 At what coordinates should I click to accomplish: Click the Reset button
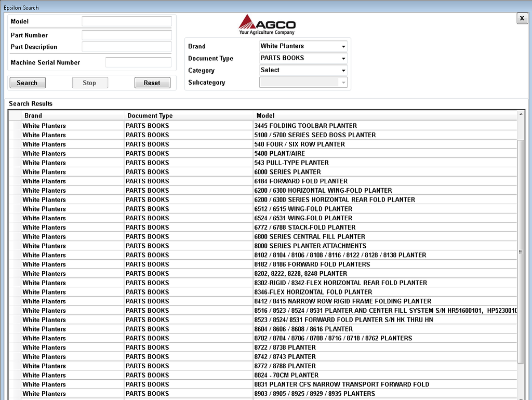pos(152,83)
